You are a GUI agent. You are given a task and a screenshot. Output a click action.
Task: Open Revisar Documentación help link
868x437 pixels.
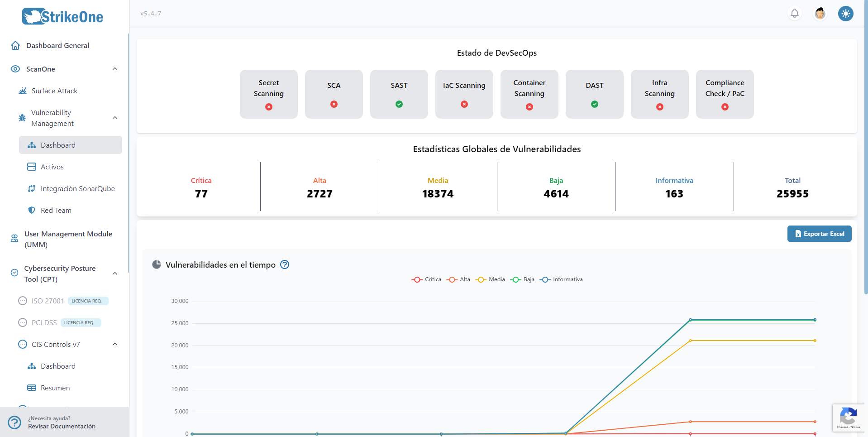62,426
